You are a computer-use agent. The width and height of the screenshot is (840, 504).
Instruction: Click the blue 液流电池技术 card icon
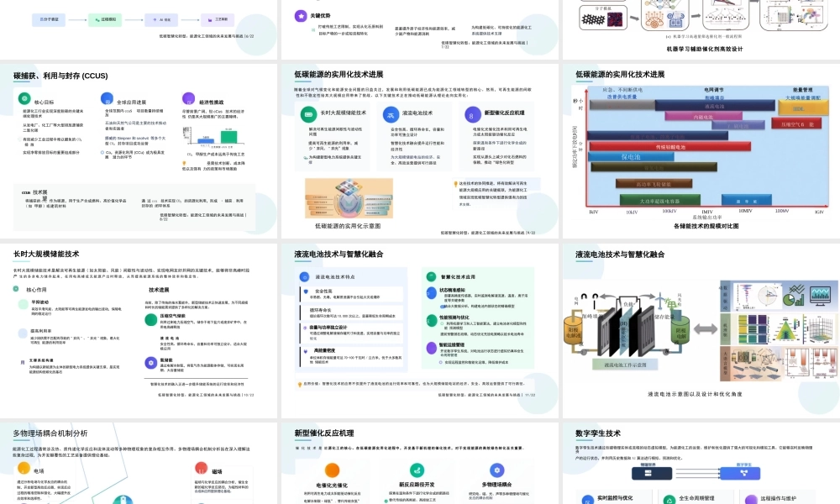point(391,114)
